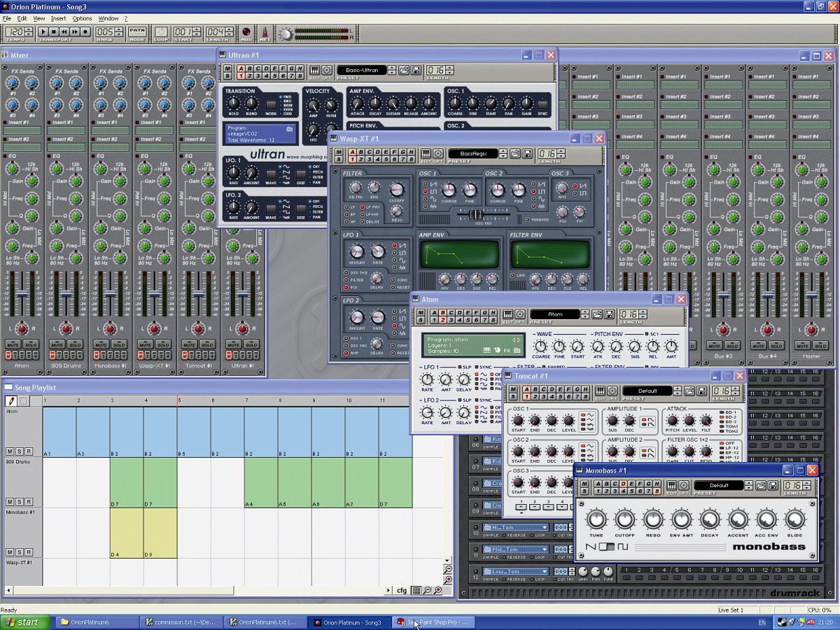The image size is (840, 630).
Task: Open the Default preset box in Tomcat #1
Action: (x=647, y=391)
